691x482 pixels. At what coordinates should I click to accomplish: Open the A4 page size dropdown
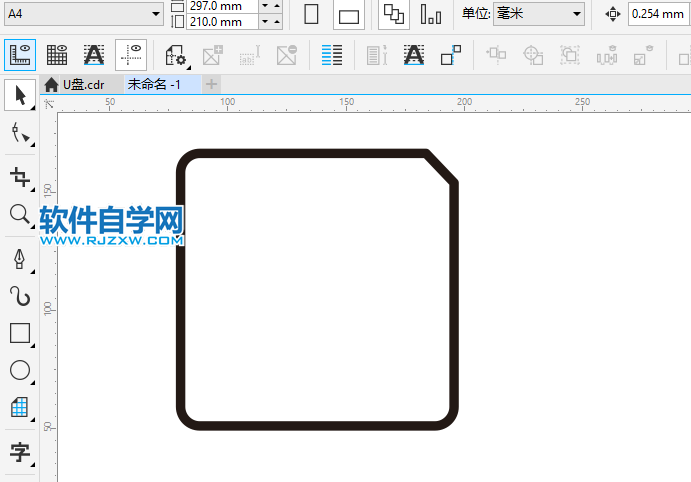coord(84,14)
